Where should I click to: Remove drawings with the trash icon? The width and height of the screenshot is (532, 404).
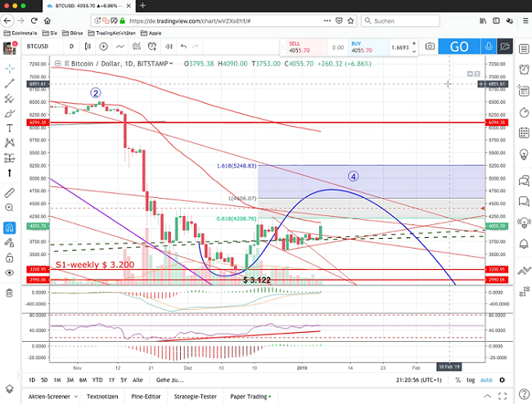click(x=10, y=293)
